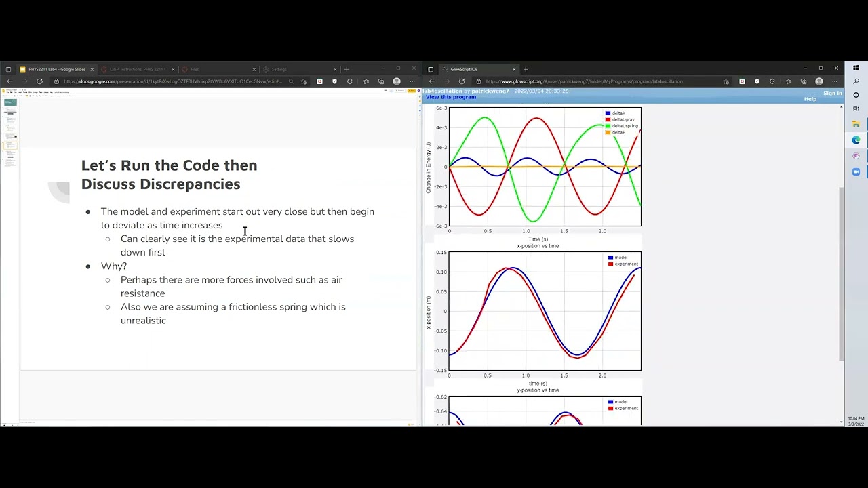Click the slide title about discussing discrepancies
Screen dimensions: 868x488
(x=169, y=175)
